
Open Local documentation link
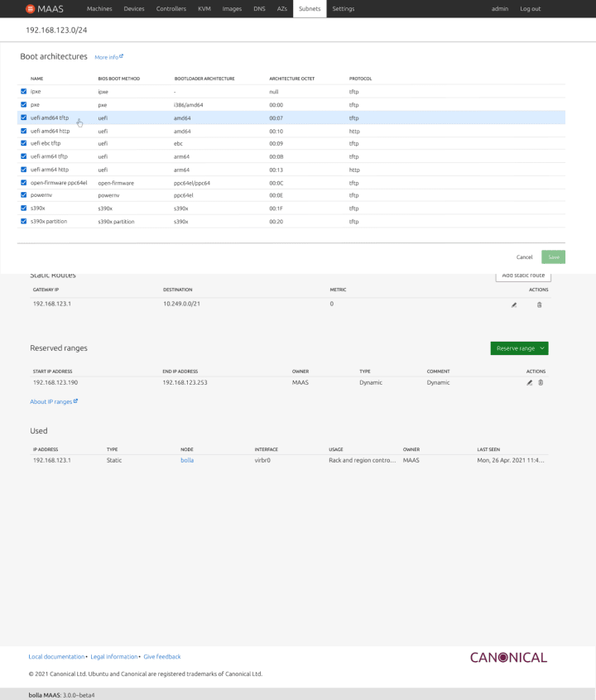[x=56, y=657]
